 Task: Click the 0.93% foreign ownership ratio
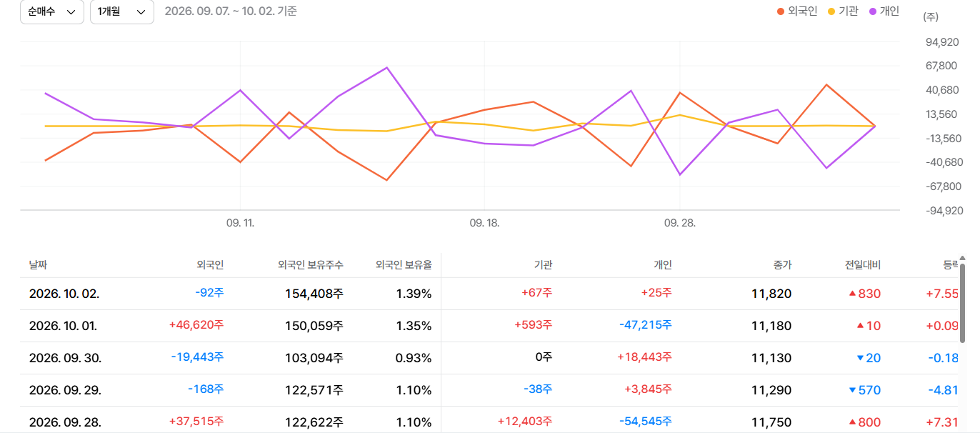click(x=414, y=358)
